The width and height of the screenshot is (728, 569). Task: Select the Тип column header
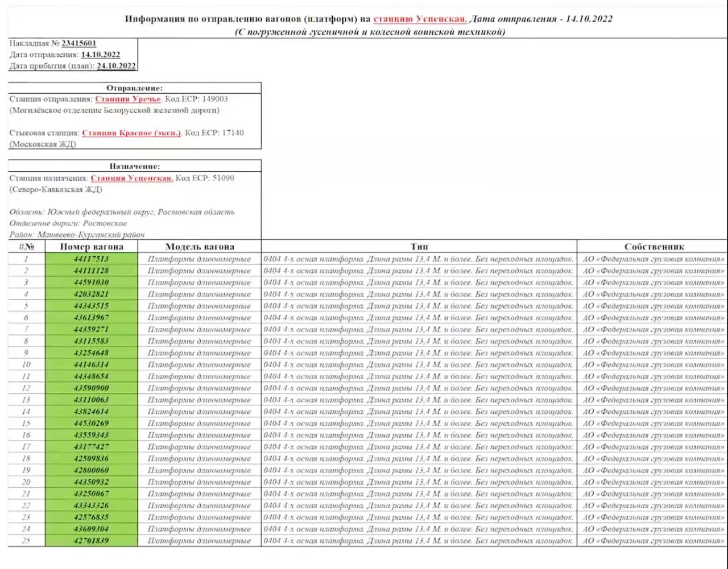(x=420, y=246)
